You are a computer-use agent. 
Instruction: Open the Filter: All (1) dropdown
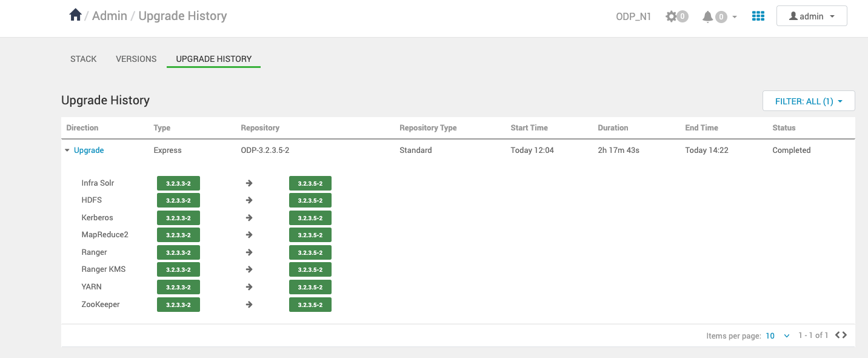(808, 101)
